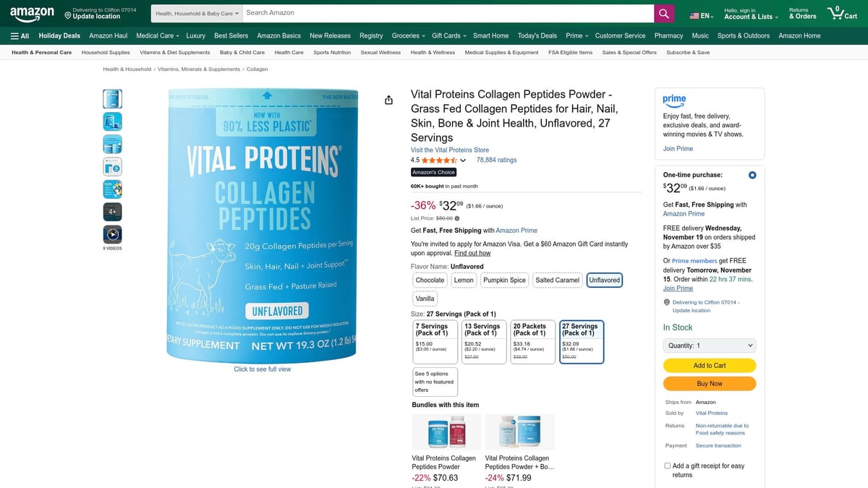The width and height of the screenshot is (868, 488).
Task: Click the Amazon logo
Action: coord(31,12)
